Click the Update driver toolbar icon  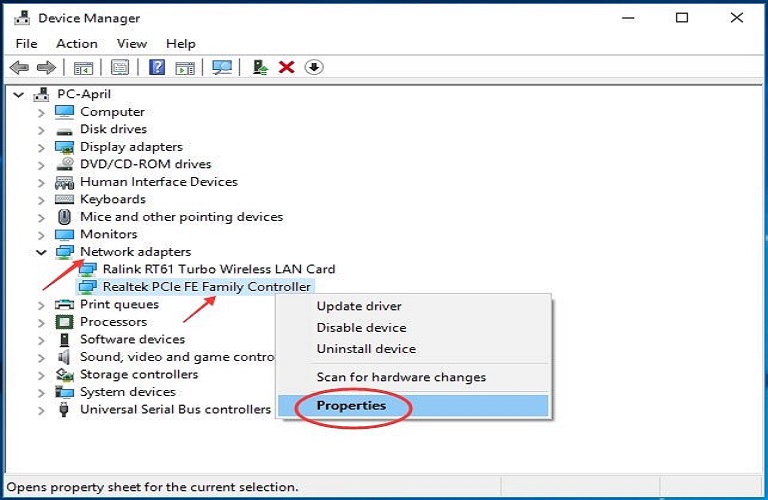260,67
